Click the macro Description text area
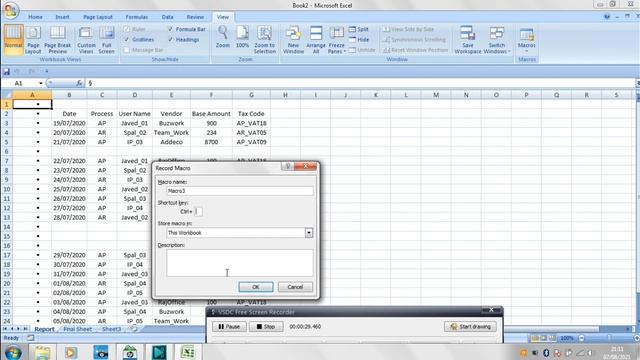 coord(240,263)
